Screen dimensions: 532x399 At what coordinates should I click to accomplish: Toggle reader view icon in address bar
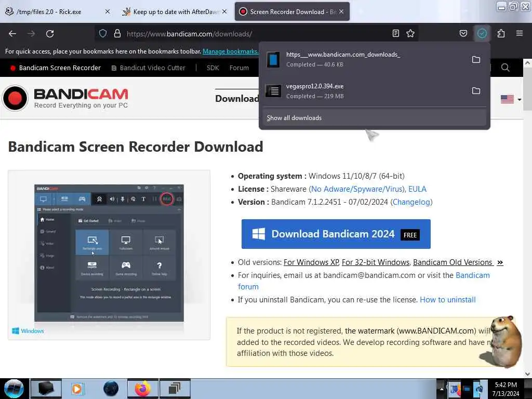point(395,34)
